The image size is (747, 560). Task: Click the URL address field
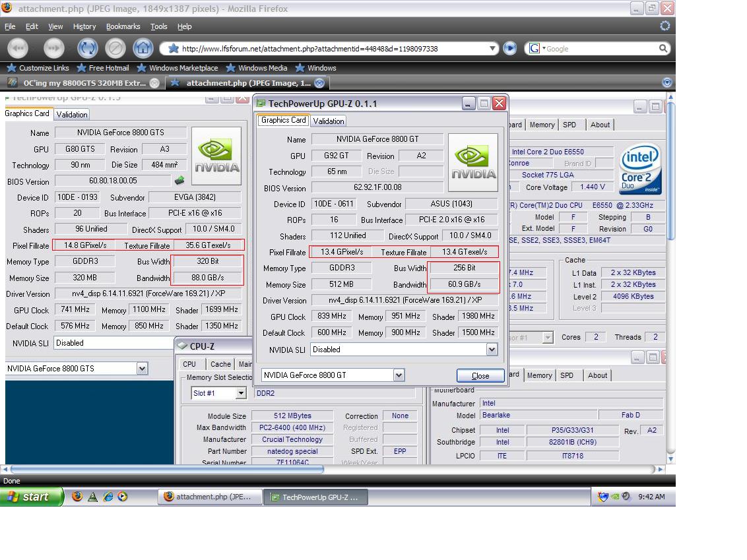click(x=333, y=49)
